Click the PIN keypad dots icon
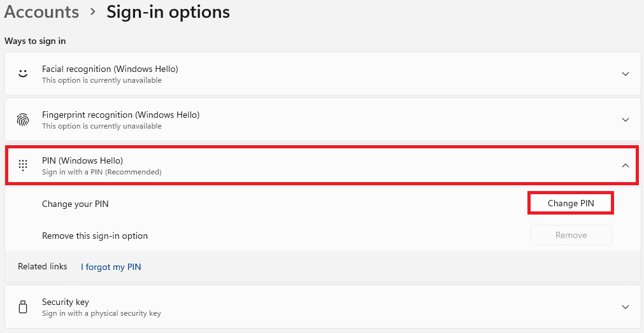Screen dimensions: 644x333 pyautogui.click(x=23, y=166)
